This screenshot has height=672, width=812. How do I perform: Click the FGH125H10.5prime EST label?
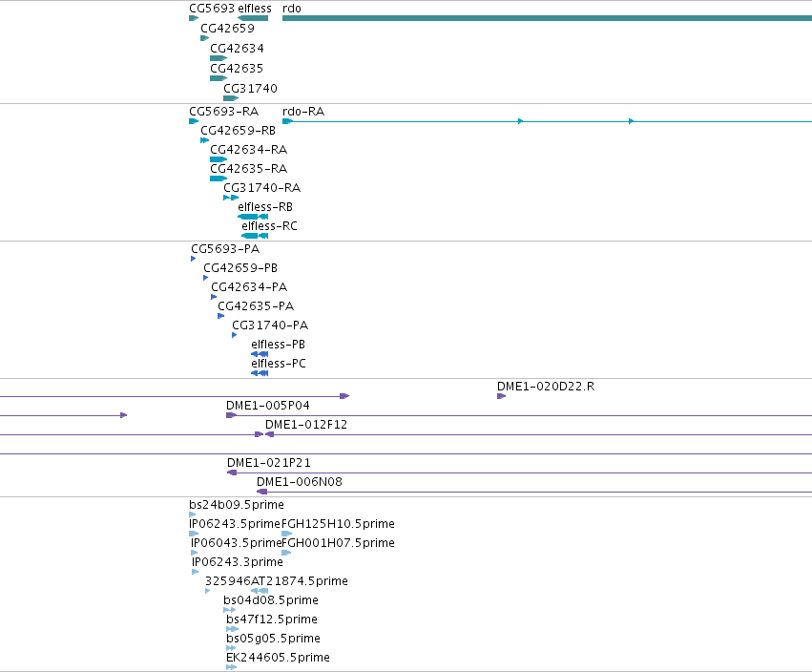pyautogui.click(x=338, y=524)
